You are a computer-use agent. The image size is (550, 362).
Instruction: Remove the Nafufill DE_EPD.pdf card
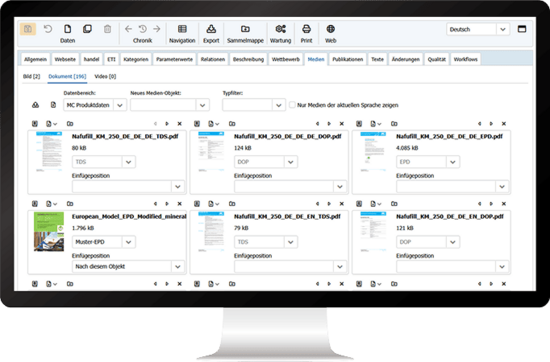click(504, 124)
